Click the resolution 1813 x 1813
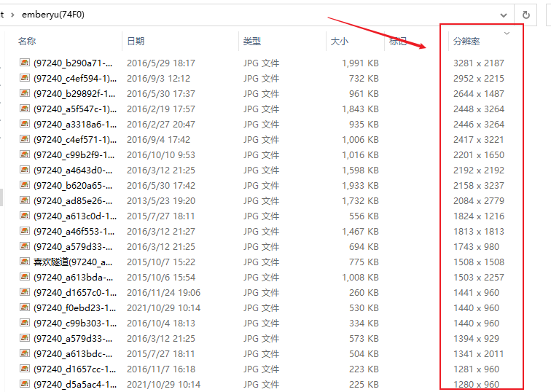The width and height of the screenshot is (551, 392). point(479,232)
